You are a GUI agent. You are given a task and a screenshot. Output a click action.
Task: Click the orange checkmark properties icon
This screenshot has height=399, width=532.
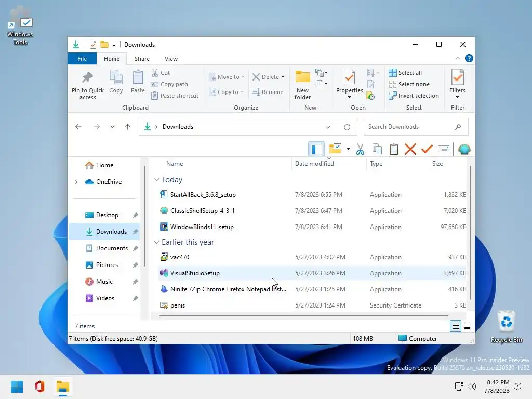(x=427, y=149)
